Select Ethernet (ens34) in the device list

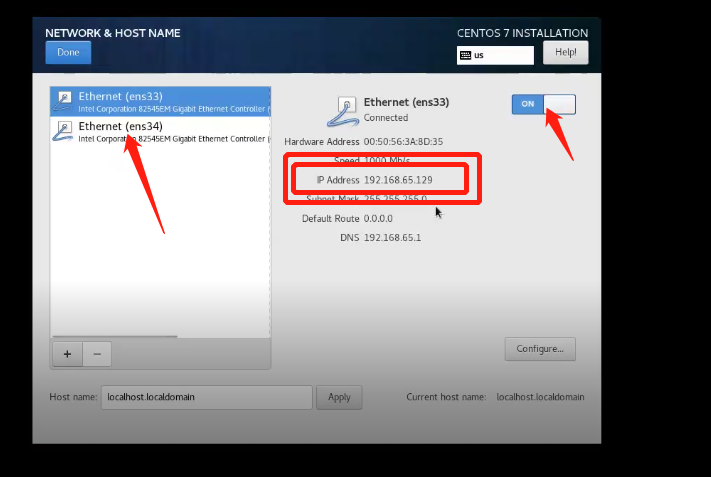(x=161, y=131)
